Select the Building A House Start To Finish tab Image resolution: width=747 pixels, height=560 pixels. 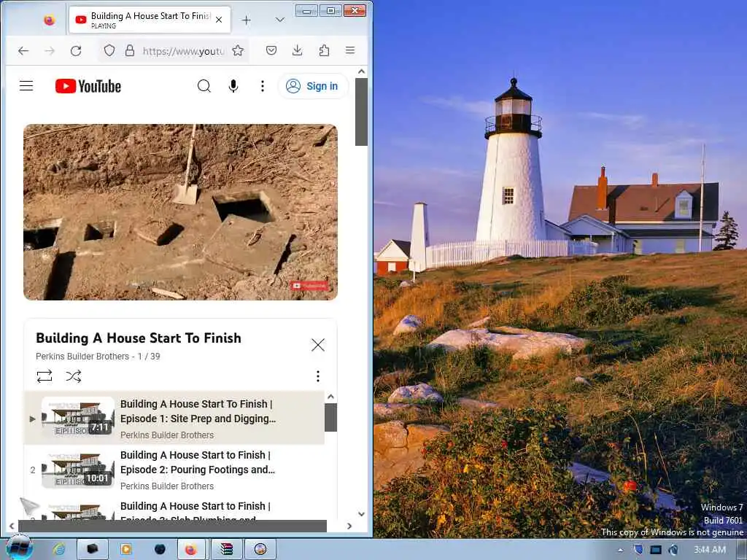150,20
